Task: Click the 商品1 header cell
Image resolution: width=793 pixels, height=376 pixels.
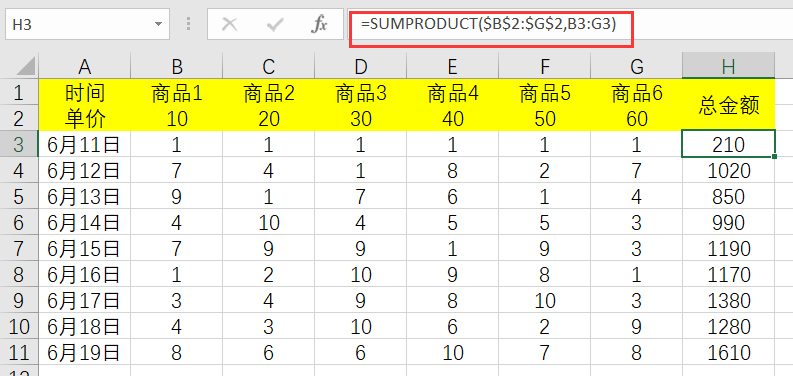Action: point(177,92)
